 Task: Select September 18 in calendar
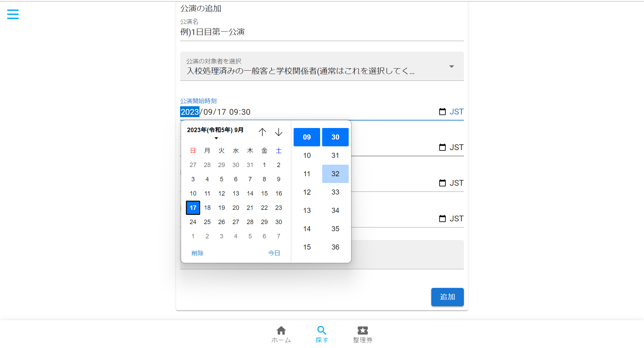[207, 208]
